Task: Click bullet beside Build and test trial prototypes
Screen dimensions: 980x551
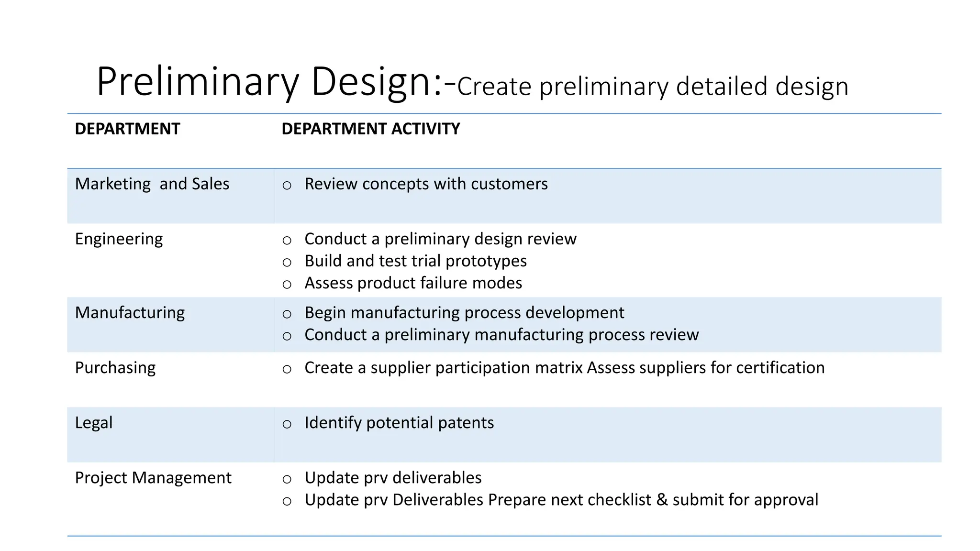Action: [287, 263]
